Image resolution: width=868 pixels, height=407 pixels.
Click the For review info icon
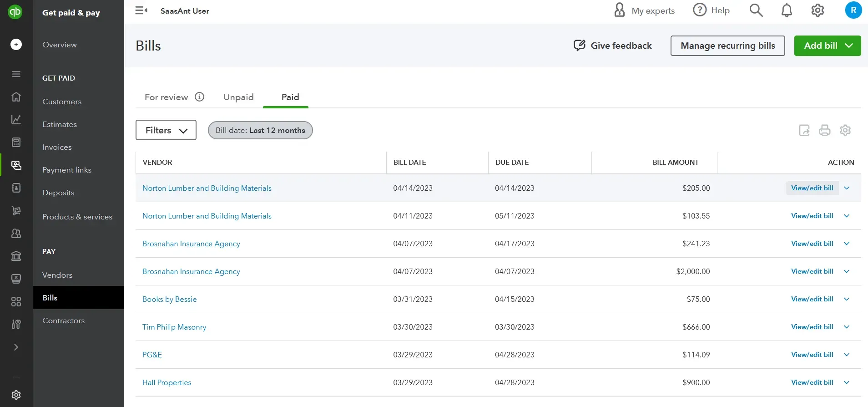(200, 97)
